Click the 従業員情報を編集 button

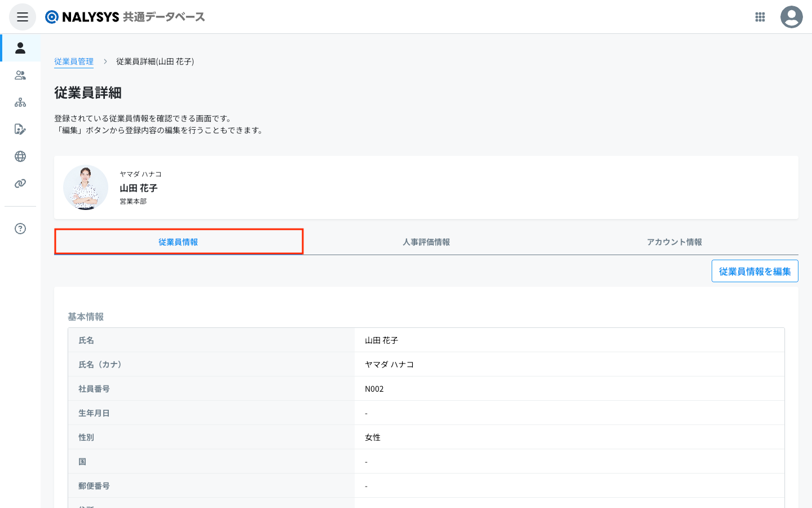tap(754, 271)
